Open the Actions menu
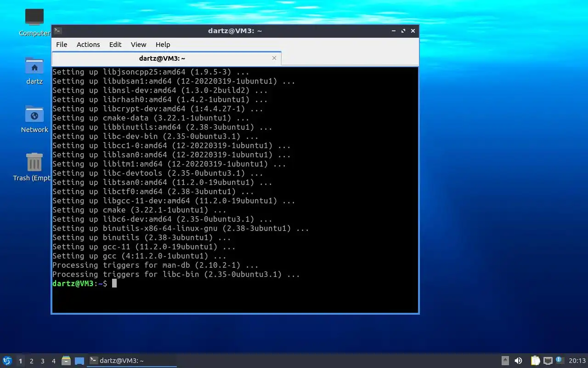 [x=88, y=45]
